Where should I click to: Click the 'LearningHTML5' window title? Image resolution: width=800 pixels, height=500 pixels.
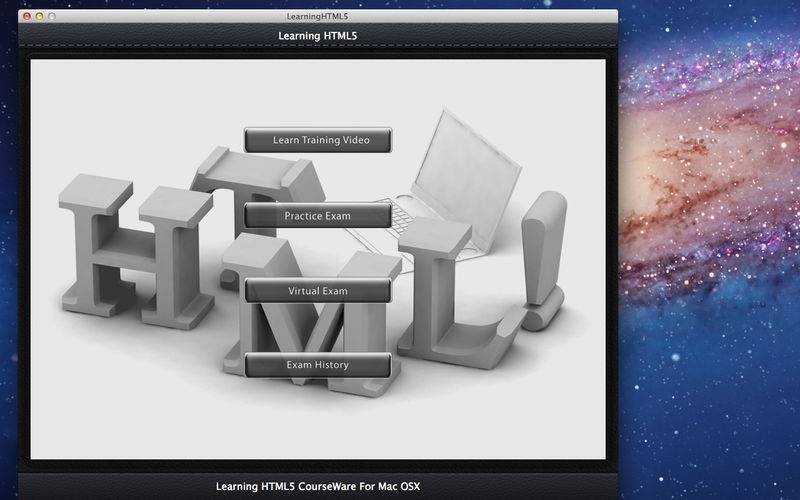click(x=317, y=16)
